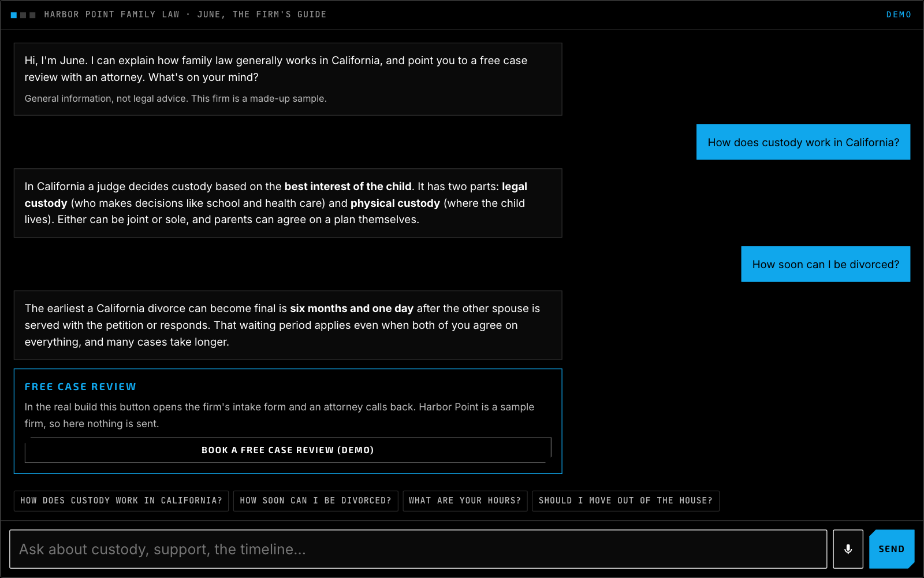924x578 pixels.
Task: Book a free case review (demo)
Action: 288,450
